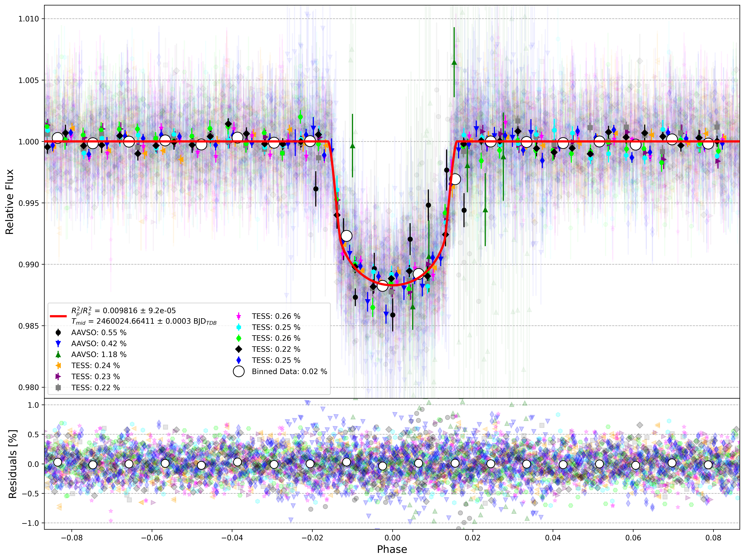Click the gray square TESS 0.22 % marker
The height and width of the screenshot is (560, 745).
click(x=58, y=388)
